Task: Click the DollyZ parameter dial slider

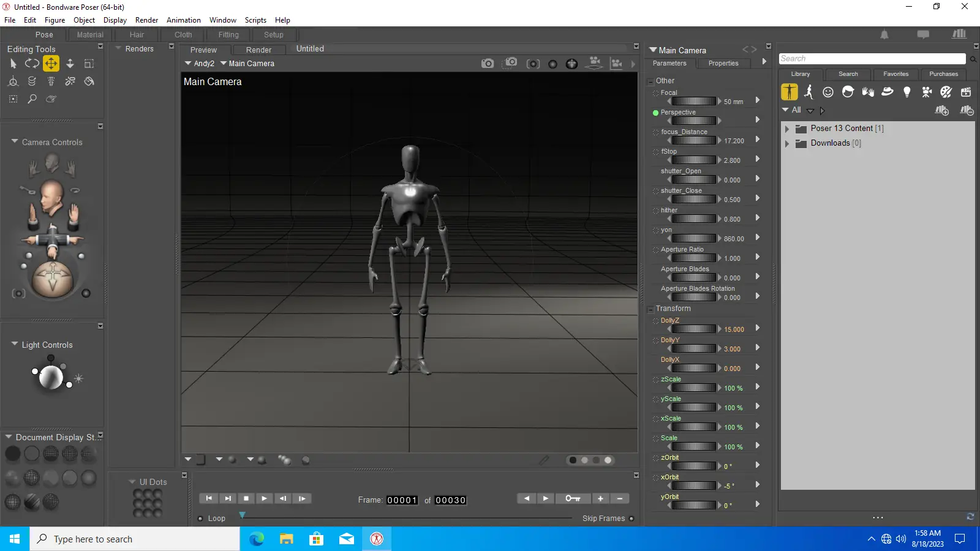Action: [694, 329]
